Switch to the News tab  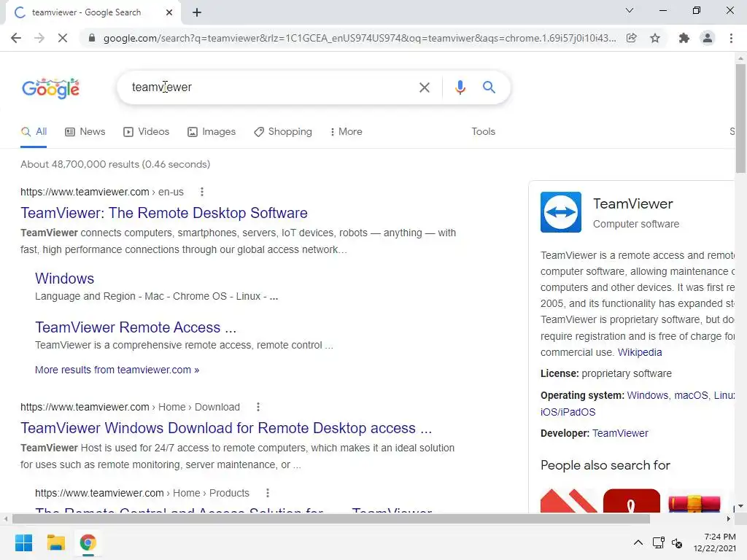pos(85,132)
